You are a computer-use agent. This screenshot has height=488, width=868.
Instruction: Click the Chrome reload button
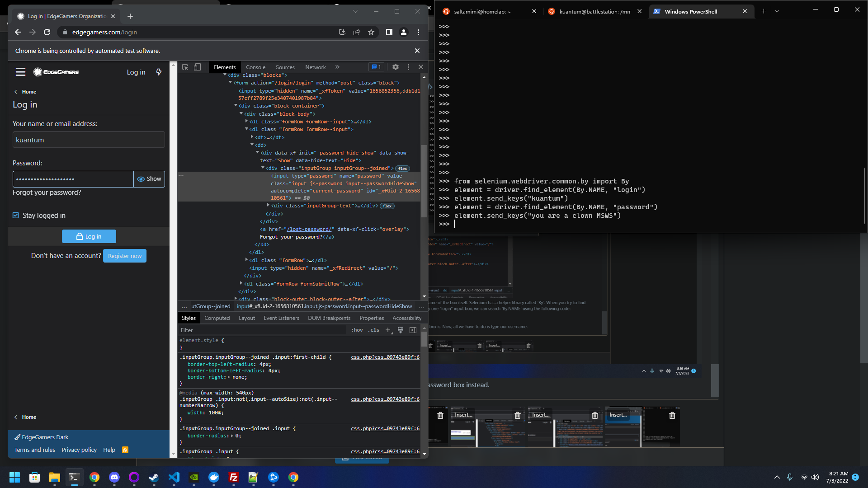47,32
